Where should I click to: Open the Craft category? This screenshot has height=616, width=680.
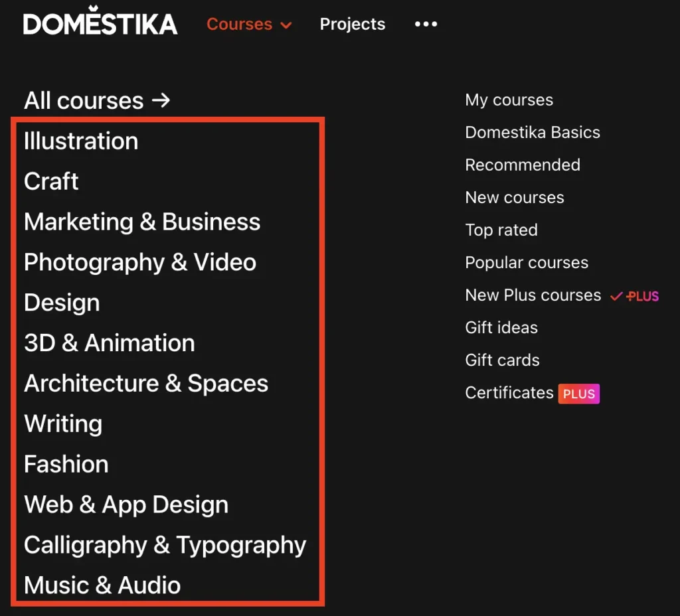pyautogui.click(x=51, y=182)
